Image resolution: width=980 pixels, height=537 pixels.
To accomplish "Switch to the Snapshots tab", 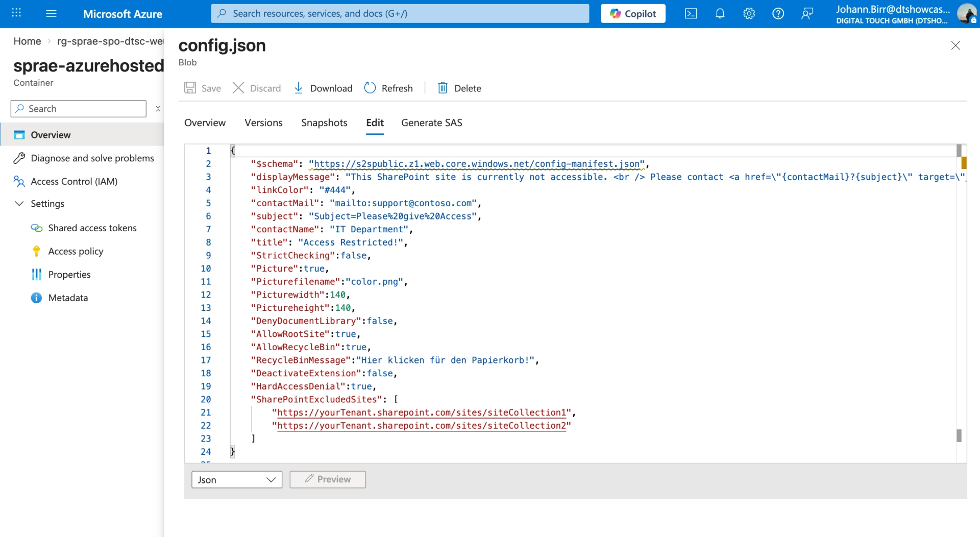I will pyautogui.click(x=324, y=123).
